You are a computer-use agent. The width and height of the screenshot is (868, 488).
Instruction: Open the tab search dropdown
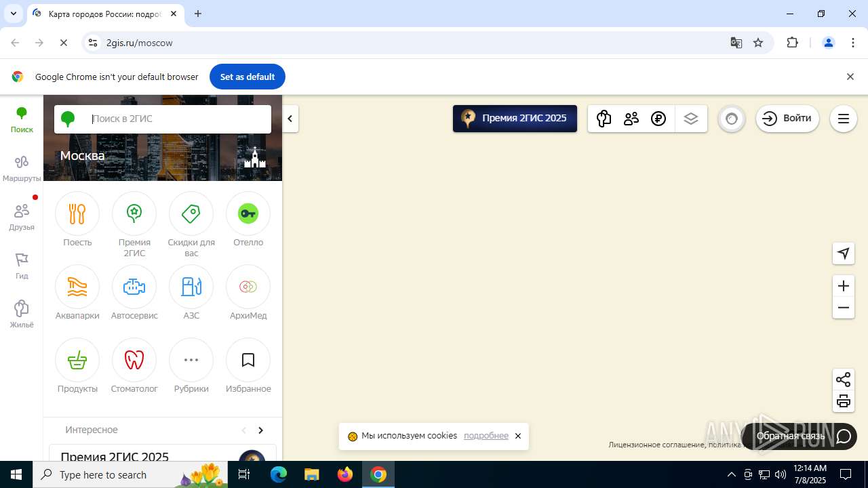pyautogui.click(x=13, y=14)
